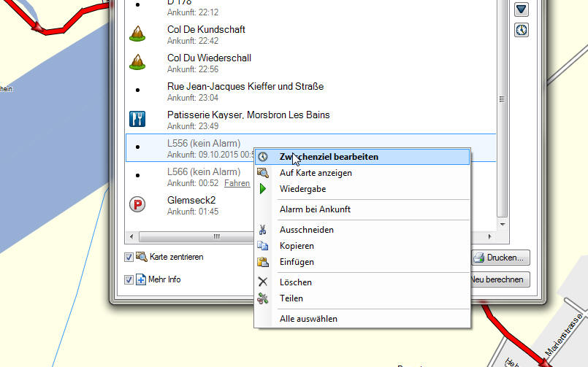Choose Auf Karte anzeigen menu entry
Image resolution: width=588 pixels, height=367 pixels.
tap(316, 173)
